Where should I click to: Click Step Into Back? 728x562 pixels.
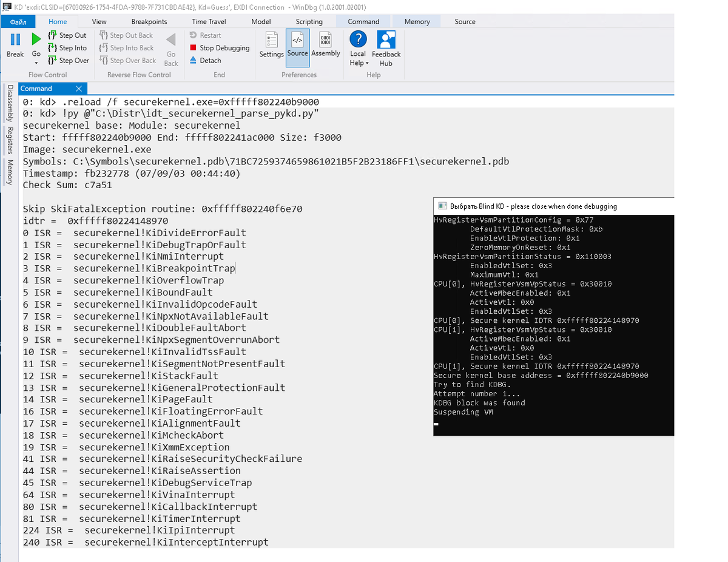point(126,48)
